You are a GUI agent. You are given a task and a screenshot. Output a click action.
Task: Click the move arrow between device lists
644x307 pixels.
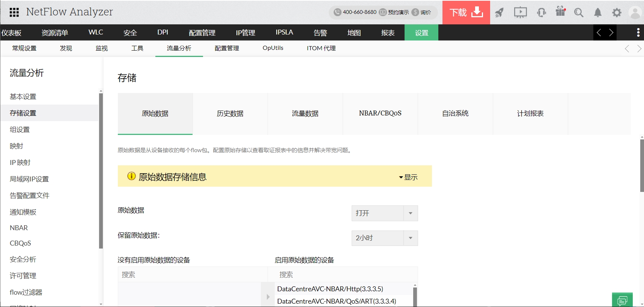click(x=268, y=297)
